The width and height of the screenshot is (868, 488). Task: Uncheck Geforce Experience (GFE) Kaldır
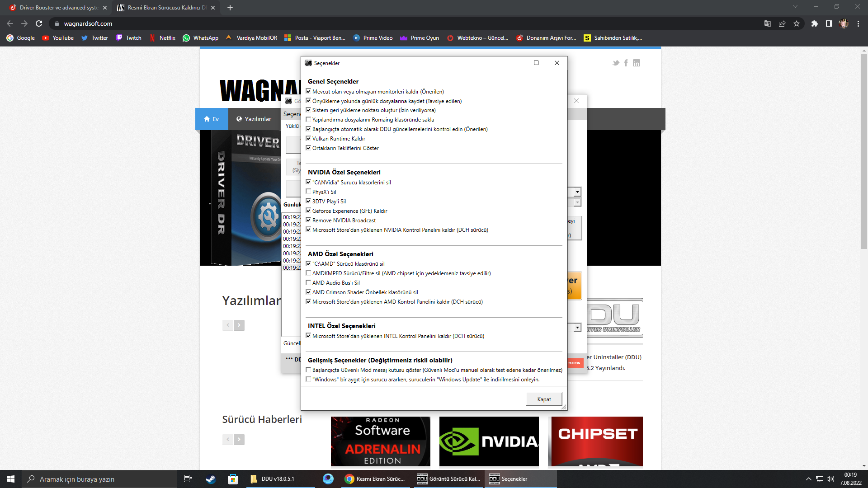[308, 211]
